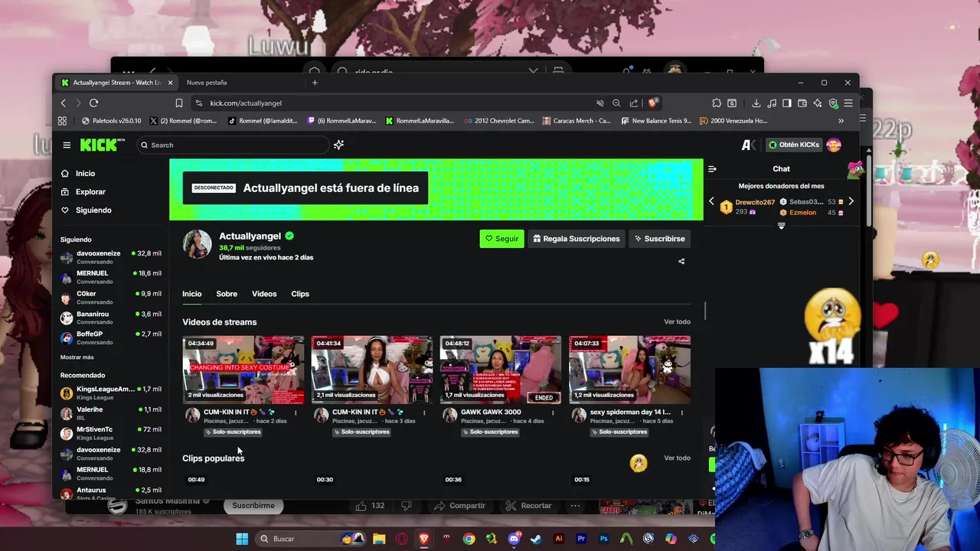Open Photoshop from the taskbar

[603, 539]
